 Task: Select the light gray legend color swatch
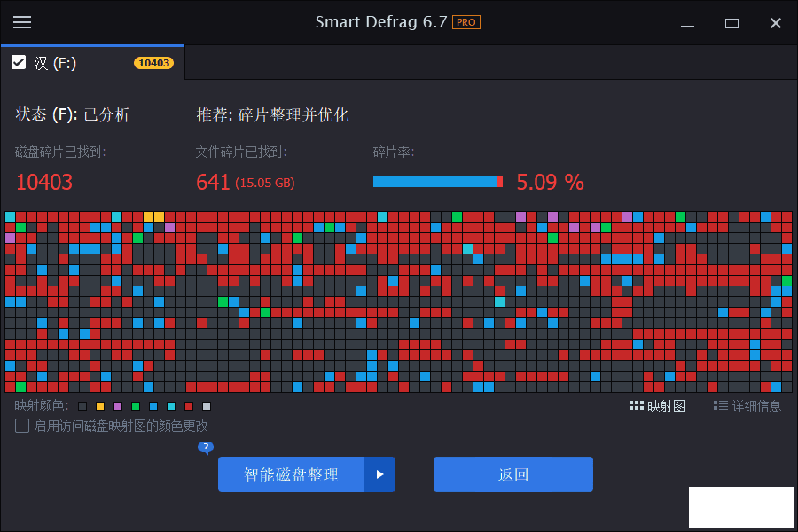pyautogui.click(x=207, y=406)
